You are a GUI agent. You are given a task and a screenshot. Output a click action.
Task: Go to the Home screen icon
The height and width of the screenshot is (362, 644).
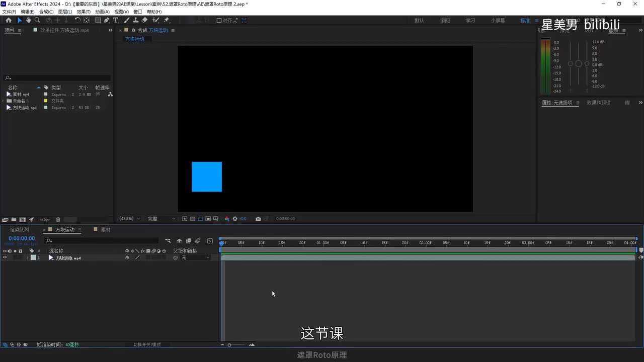(9, 21)
